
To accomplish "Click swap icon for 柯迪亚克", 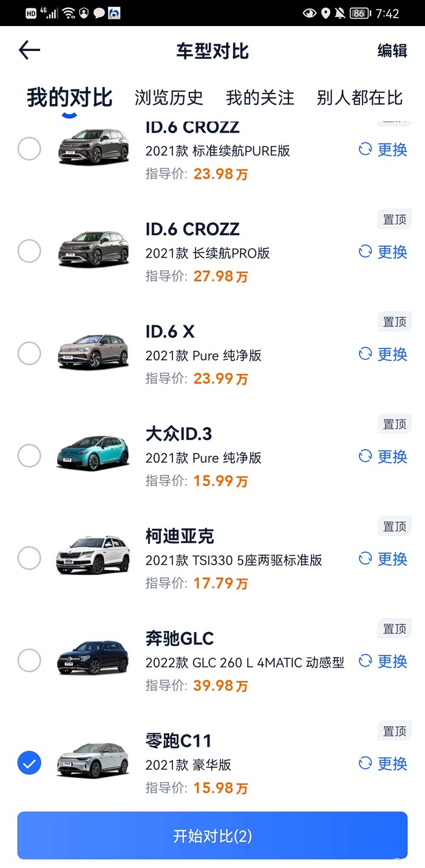I will pyautogui.click(x=365, y=558).
